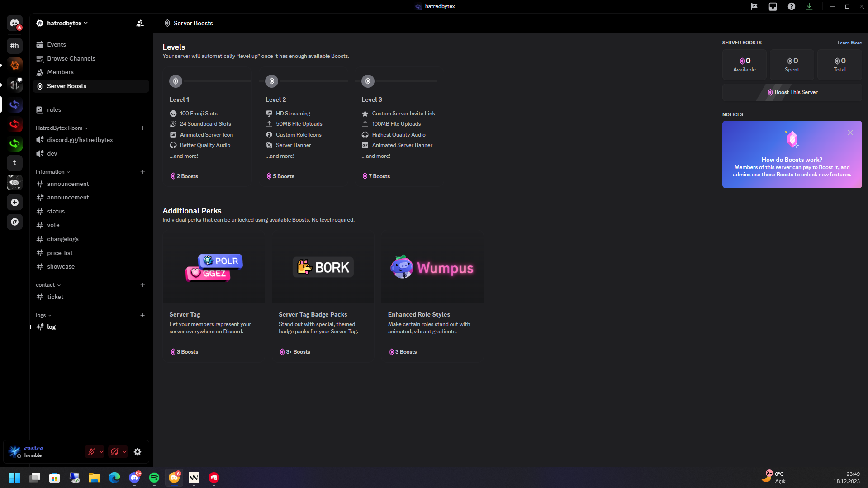Open the vote channel
Screen dimensions: 868x488
click(x=91, y=225)
